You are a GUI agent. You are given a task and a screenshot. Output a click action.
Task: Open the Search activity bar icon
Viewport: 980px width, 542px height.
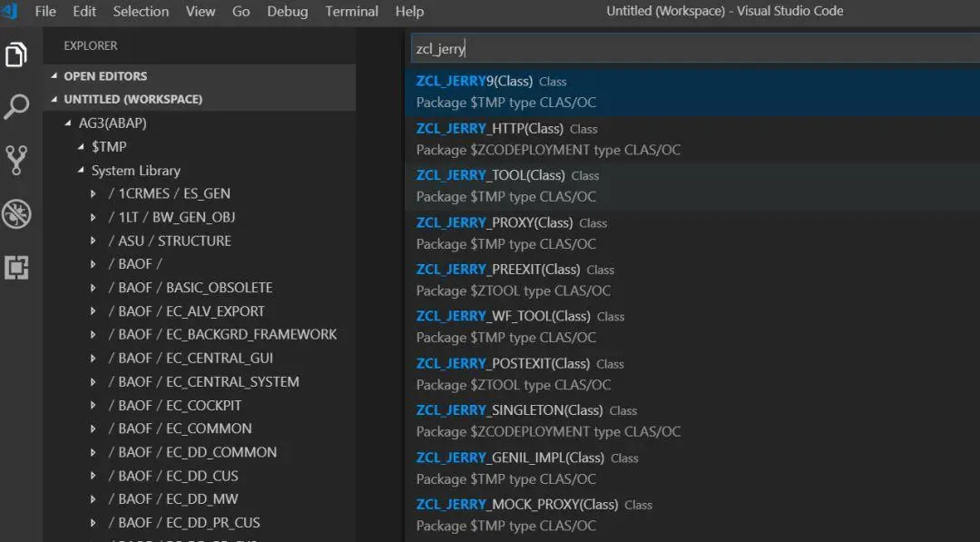click(x=16, y=107)
